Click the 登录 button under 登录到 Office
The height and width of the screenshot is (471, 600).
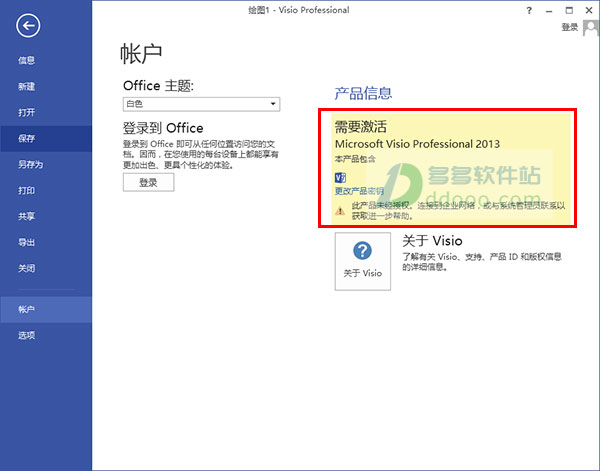click(148, 183)
